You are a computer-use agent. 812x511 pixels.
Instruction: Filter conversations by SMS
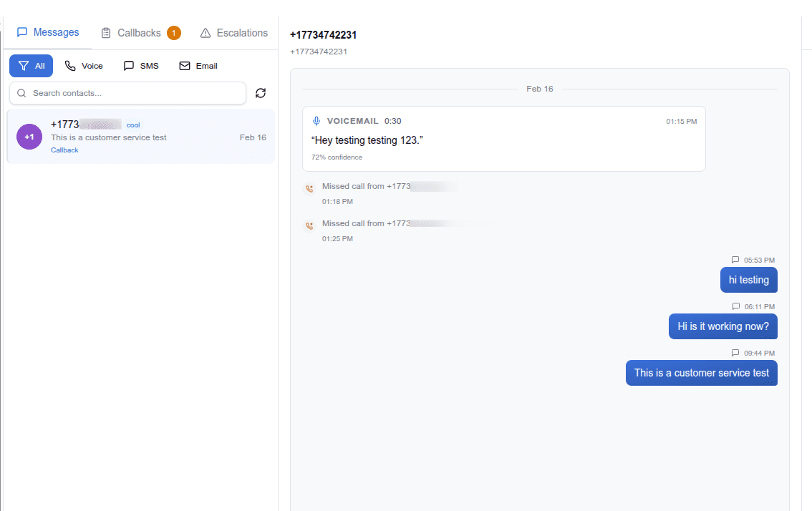coord(141,66)
